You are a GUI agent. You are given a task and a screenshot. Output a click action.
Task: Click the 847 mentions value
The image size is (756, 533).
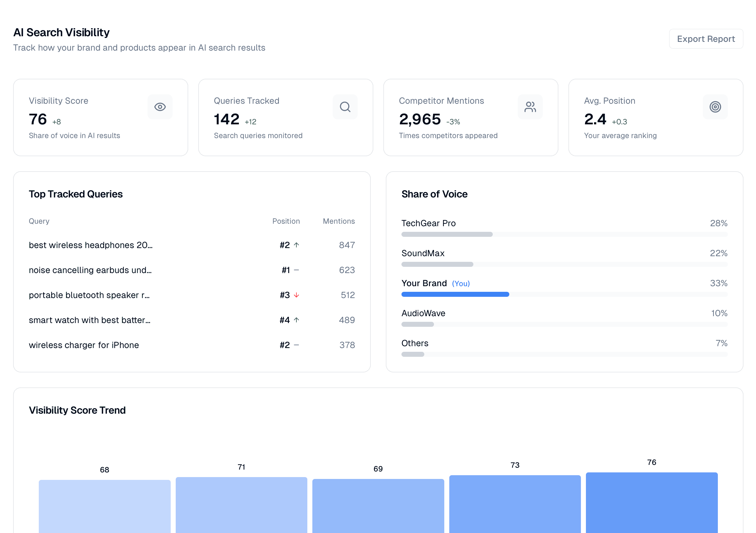coord(347,245)
